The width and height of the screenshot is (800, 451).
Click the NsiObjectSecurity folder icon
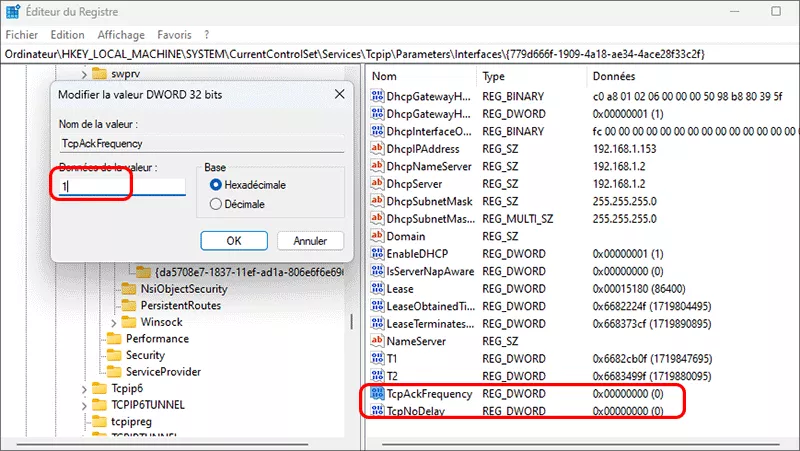[x=129, y=288]
